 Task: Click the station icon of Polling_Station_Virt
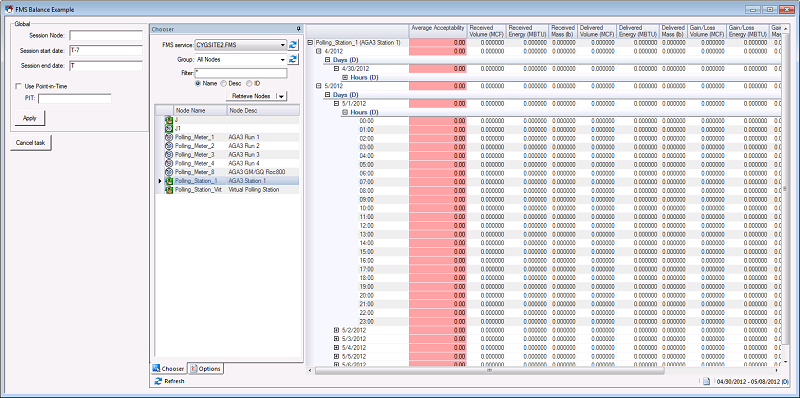169,189
